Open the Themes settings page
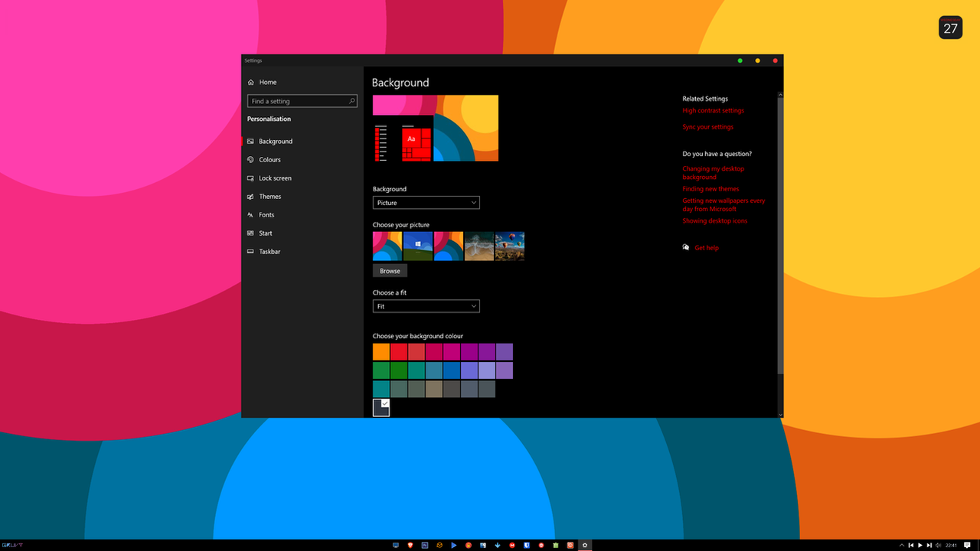Screen dimensions: 980x551 (x=302, y=197)
